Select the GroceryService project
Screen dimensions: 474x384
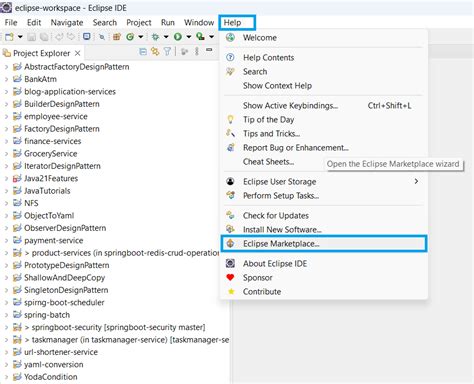point(50,154)
